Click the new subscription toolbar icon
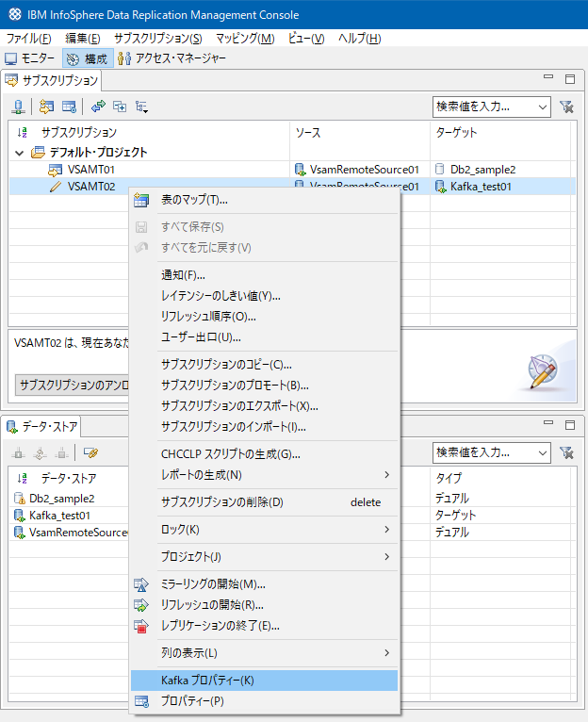Viewport: 588px width, 722px height. pos(46,107)
